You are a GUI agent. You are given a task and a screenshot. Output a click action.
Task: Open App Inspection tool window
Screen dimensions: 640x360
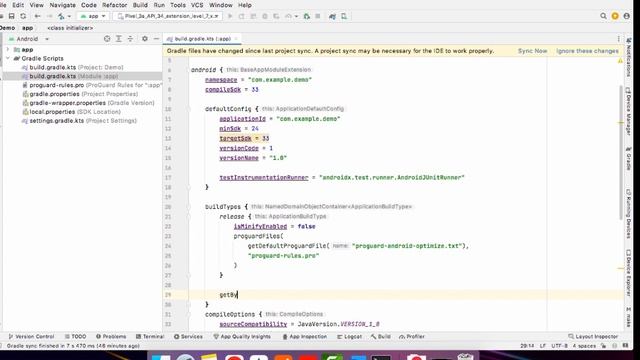(304, 337)
